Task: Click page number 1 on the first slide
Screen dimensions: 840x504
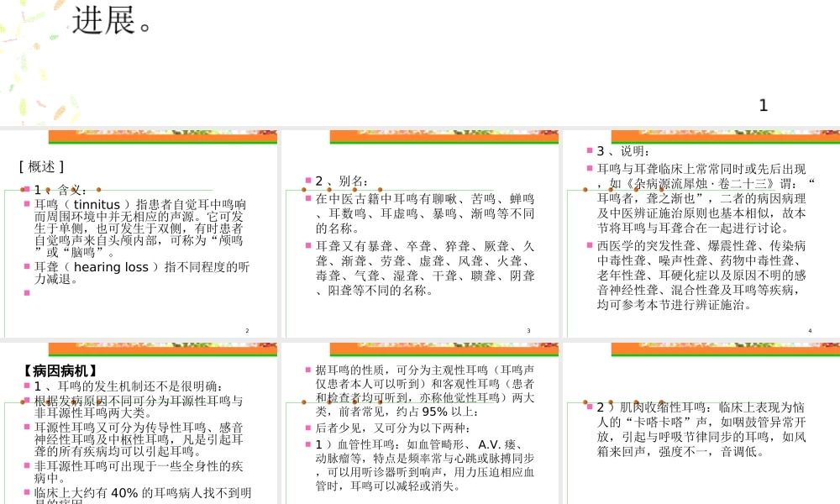Action: point(763,105)
